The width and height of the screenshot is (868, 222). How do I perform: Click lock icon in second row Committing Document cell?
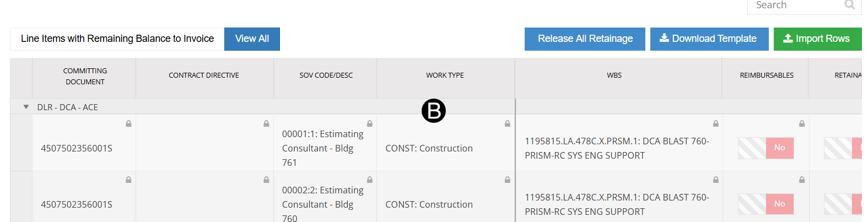click(128, 180)
